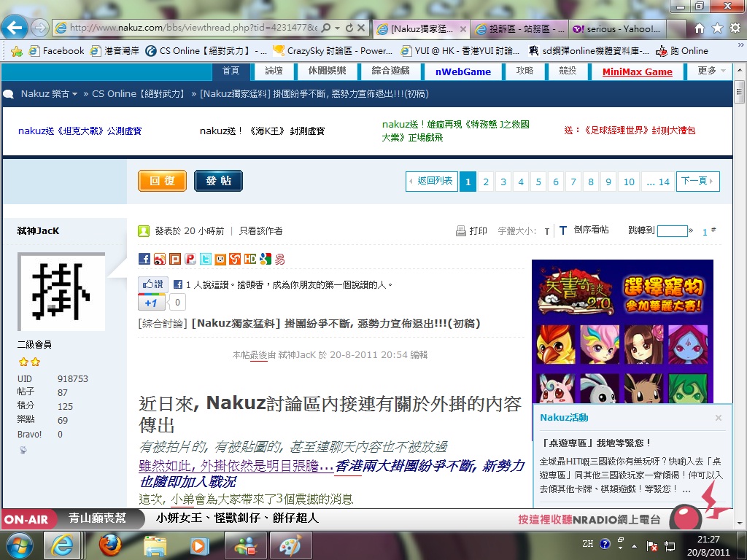This screenshot has height=560, width=747.
Task: Click the nakuz送《坦克大戰》公測虛寶 link
Action: (x=80, y=131)
